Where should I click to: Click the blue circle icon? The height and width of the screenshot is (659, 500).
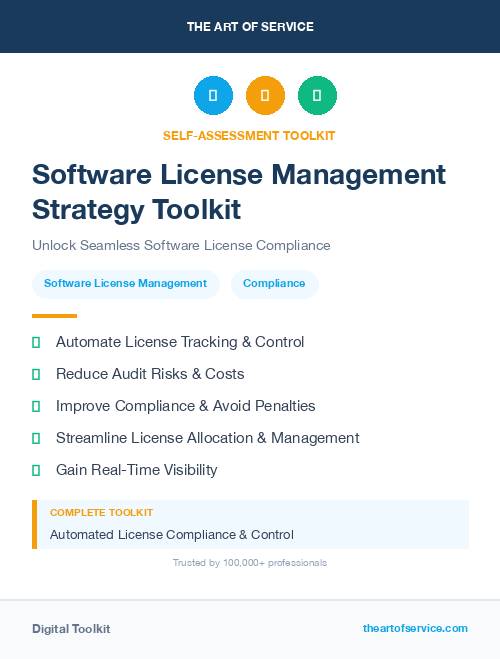pos(213,95)
